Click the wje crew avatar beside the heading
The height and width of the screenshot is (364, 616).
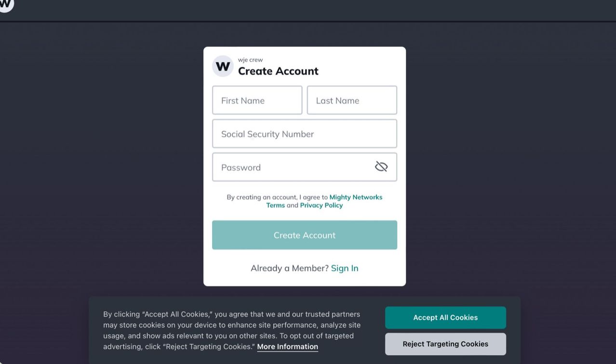point(223,67)
